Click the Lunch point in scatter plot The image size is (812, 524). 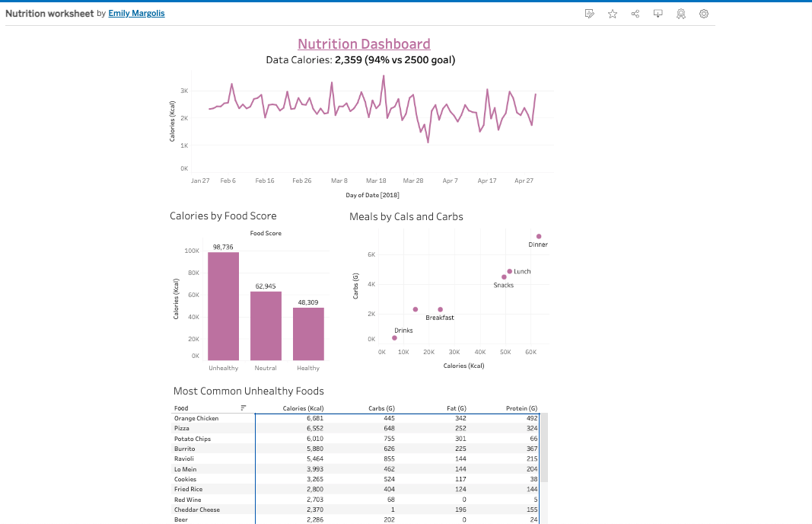coord(510,271)
